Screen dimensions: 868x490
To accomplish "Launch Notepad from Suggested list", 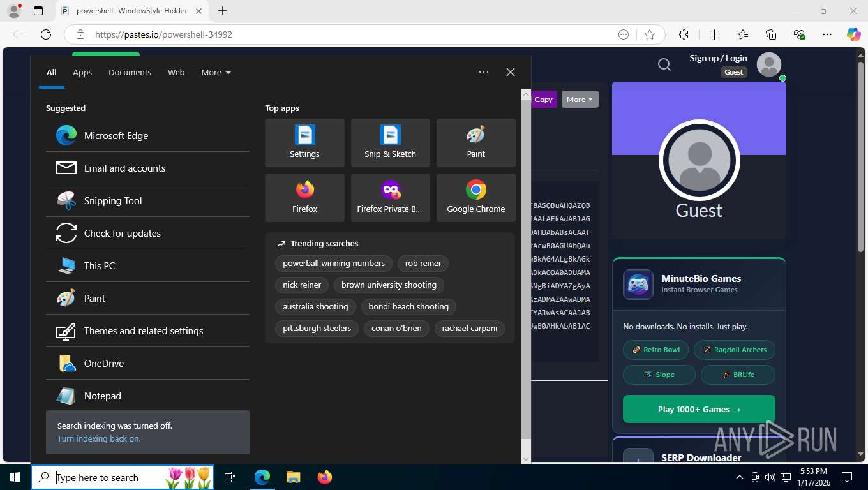I will click(x=147, y=396).
